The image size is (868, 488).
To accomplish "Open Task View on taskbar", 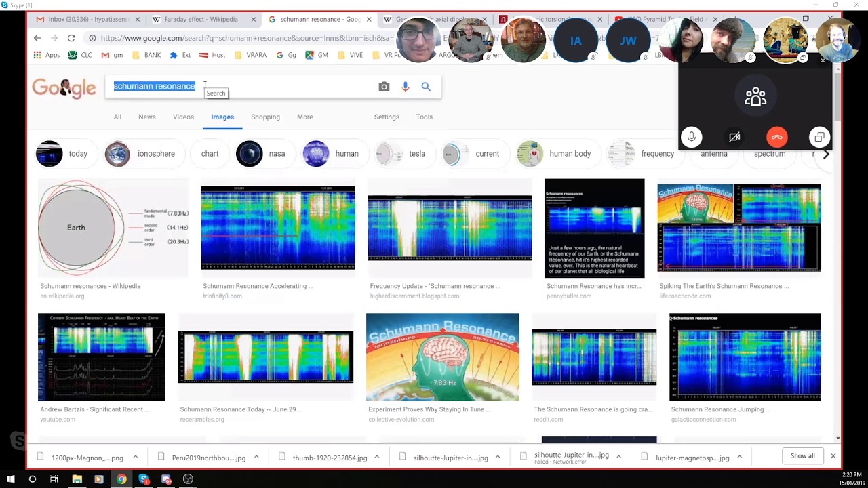I will coord(54,479).
